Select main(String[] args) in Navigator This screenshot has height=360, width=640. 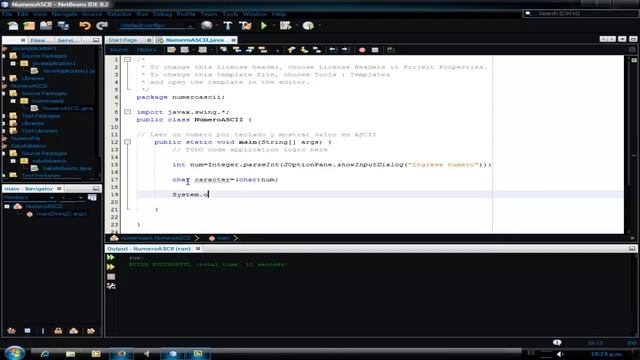click(61, 213)
